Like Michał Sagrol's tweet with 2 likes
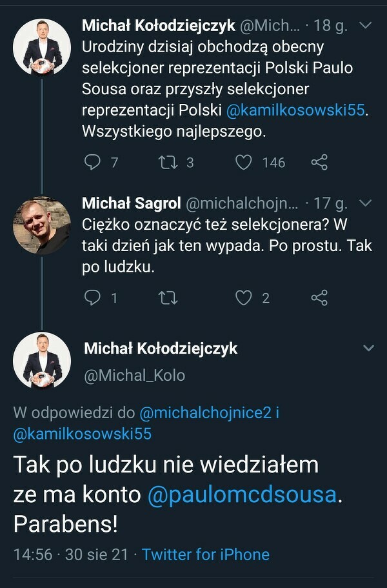This screenshot has width=387, height=588. pos(243,298)
